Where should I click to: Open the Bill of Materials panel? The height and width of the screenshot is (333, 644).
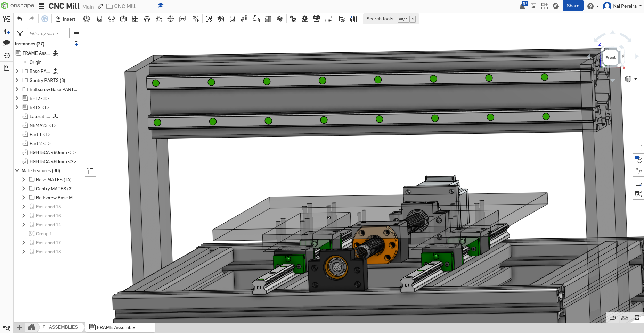(638, 148)
